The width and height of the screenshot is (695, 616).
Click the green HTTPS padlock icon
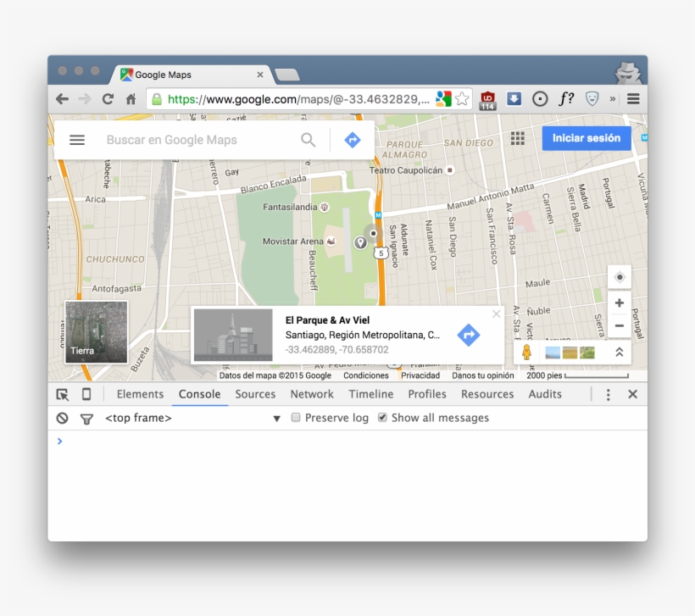[157, 99]
